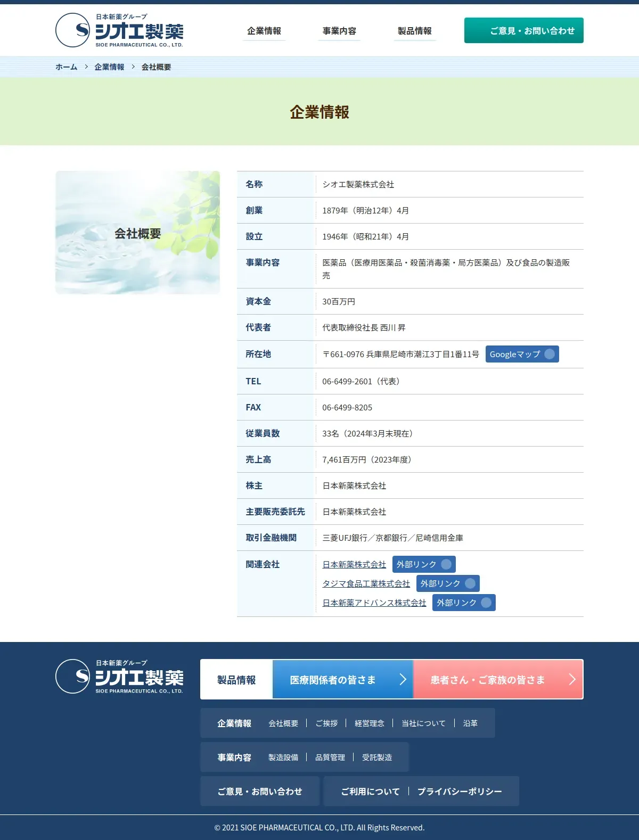Viewport: 639px width, 840px height.
Task: Click the footer Sioe Pharmaceutical logo
Action: pyautogui.click(x=119, y=677)
